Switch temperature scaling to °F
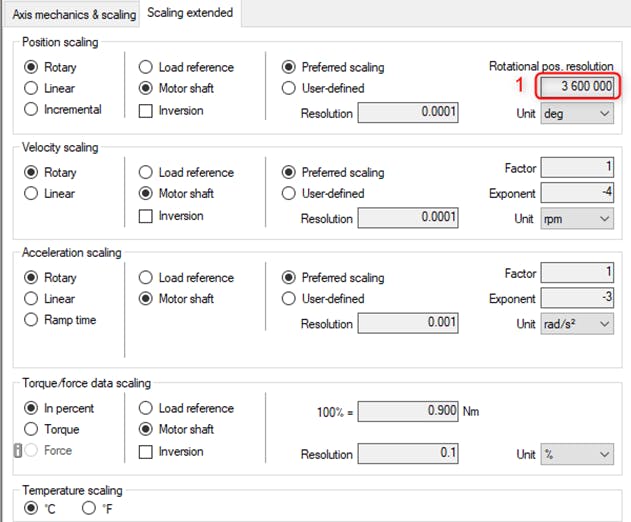The height and width of the screenshot is (522, 631). click(88, 508)
